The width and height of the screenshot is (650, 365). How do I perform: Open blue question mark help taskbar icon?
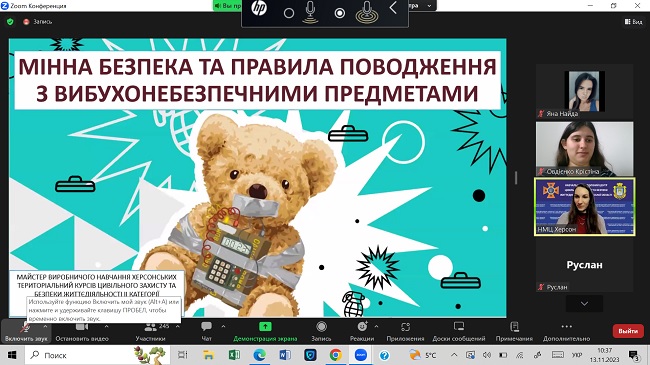pyautogui.click(x=384, y=355)
